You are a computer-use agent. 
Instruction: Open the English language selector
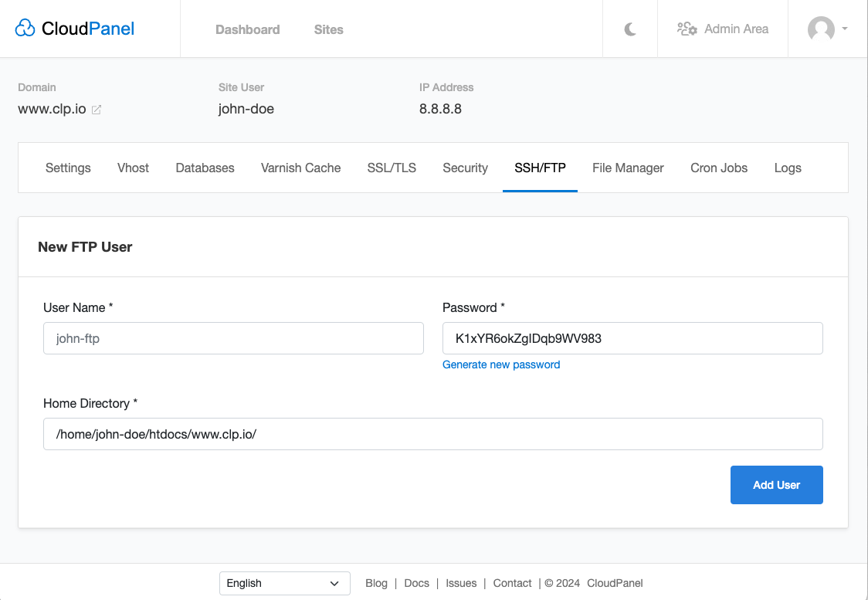click(x=284, y=583)
